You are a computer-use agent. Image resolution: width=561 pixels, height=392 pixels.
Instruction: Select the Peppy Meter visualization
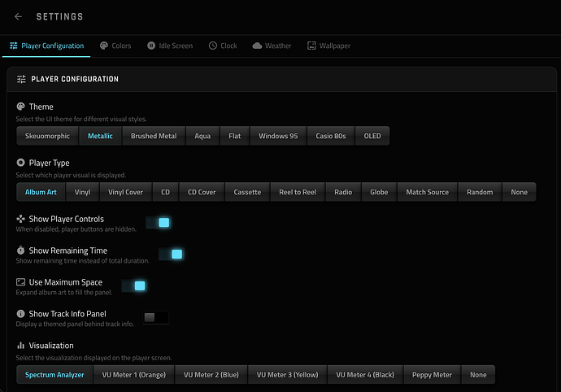point(432,374)
